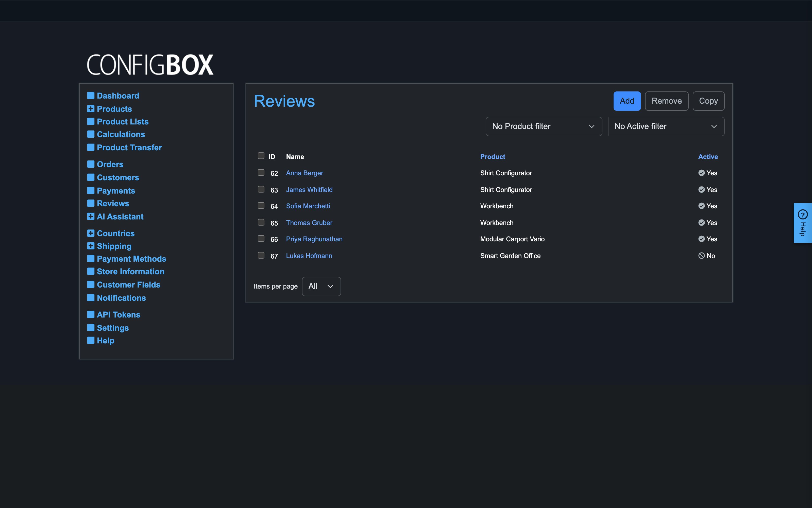Image resolution: width=812 pixels, height=508 pixels.
Task: Click the API Tokens sidebar icon
Action: point(91,314)
